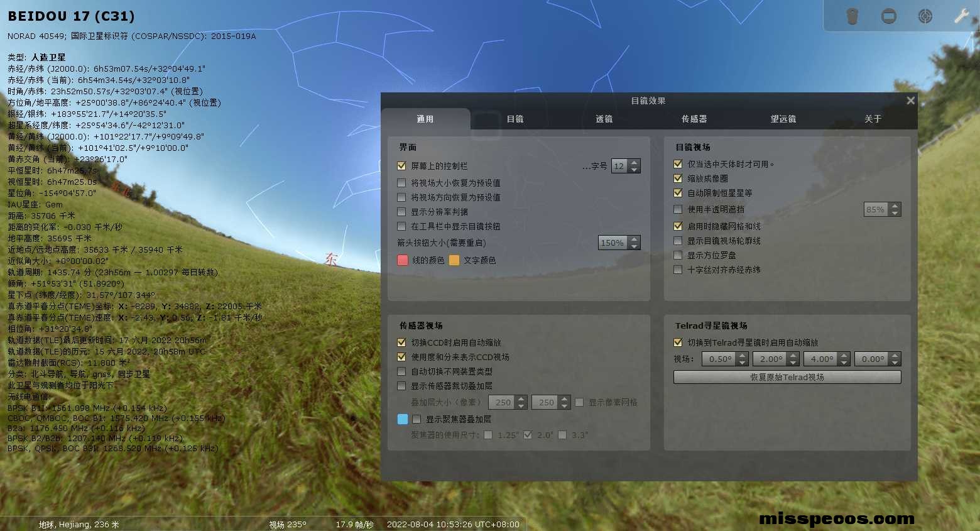Select the 望远镜 tab
Viewport: 980px width, 531px height.
(x=783, y=119)
